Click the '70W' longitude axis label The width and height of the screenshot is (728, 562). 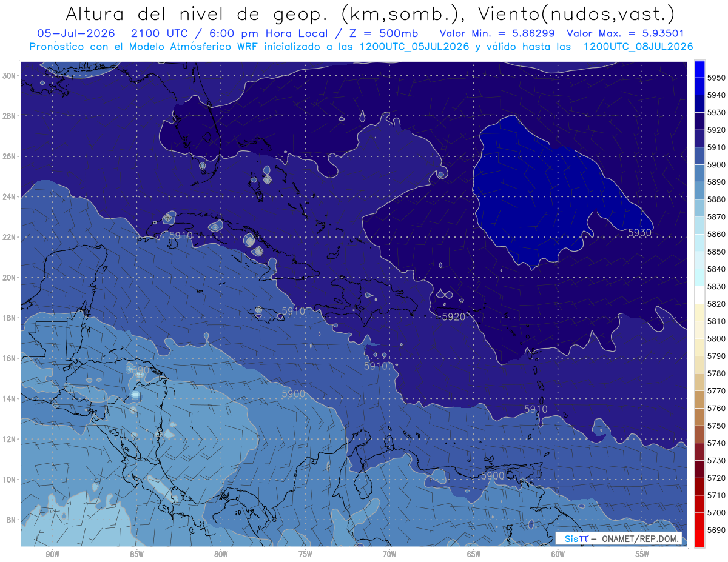pos(389,554)
